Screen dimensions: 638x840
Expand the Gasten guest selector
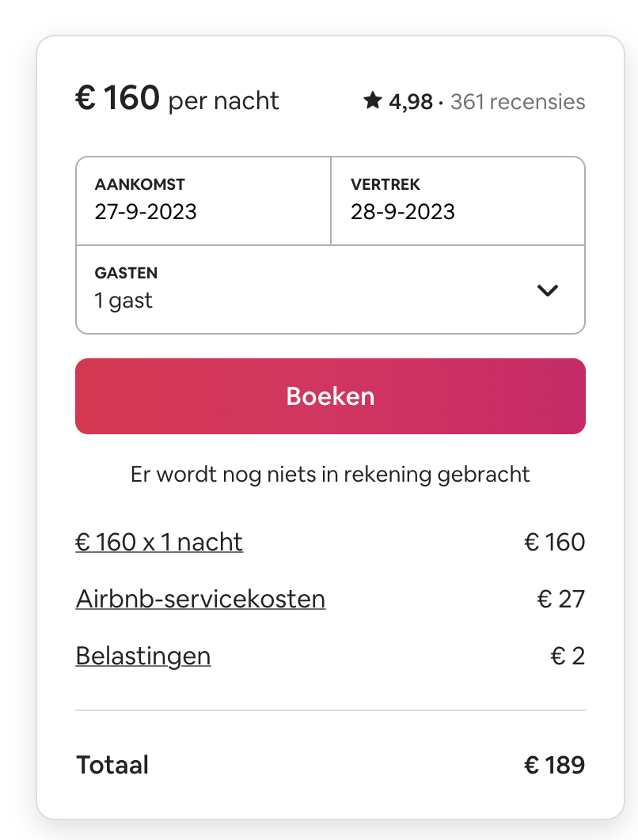[330, 289]
